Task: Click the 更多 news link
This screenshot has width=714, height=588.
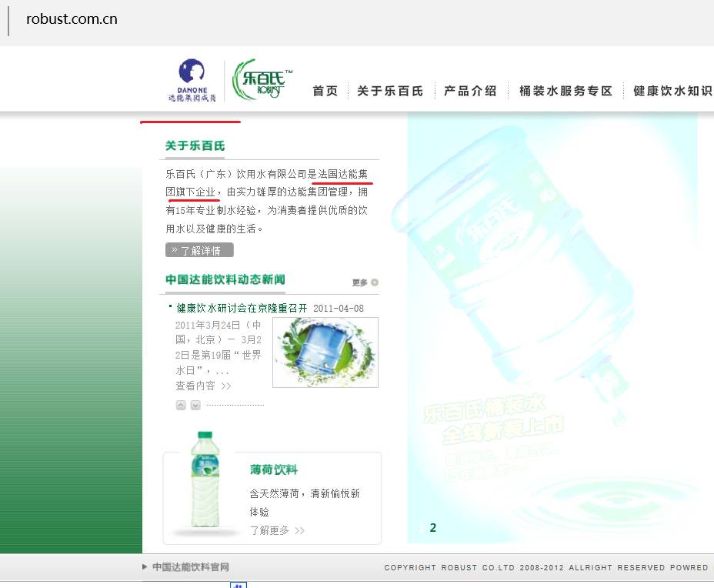Action: 360,282
